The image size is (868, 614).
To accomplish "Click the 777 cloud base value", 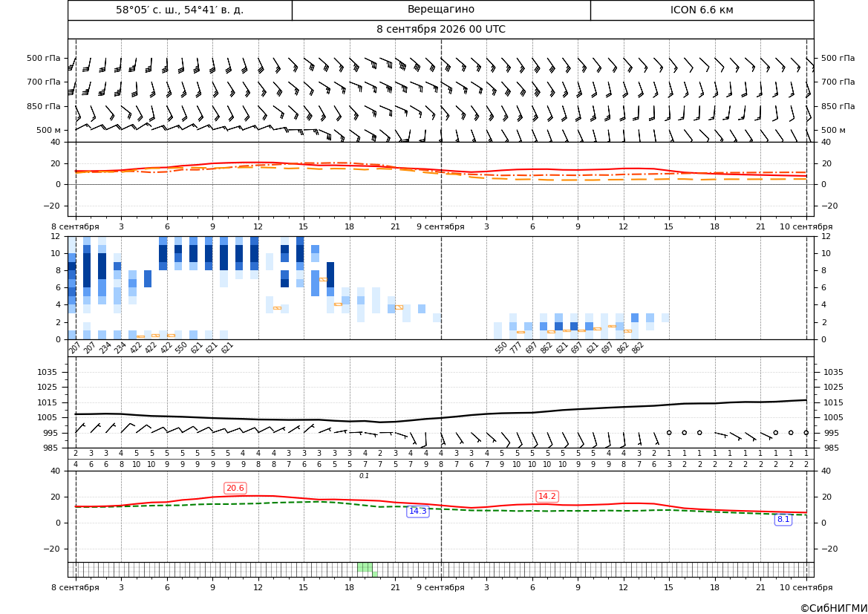I will (x=516, y=348).
